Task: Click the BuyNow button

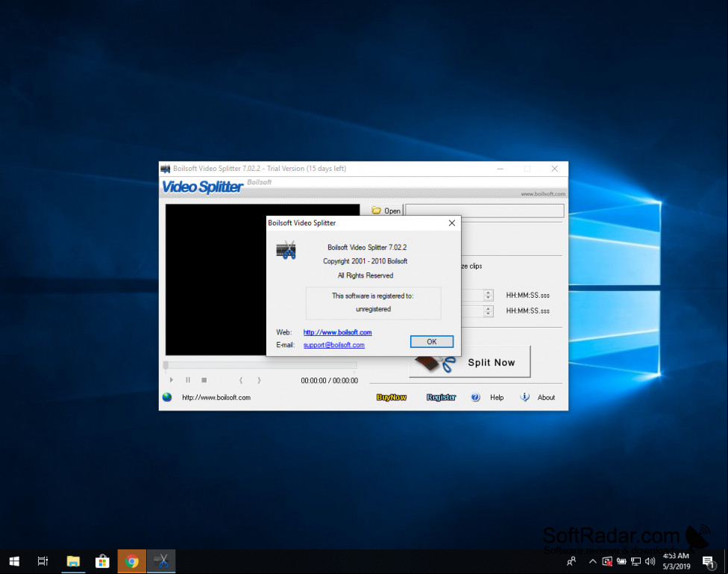Action: [392, 397]
